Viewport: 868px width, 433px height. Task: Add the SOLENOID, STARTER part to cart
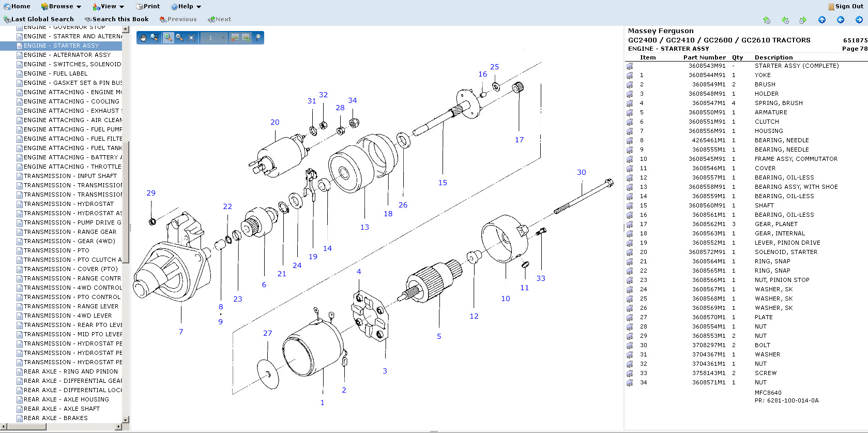pos(630,252)
